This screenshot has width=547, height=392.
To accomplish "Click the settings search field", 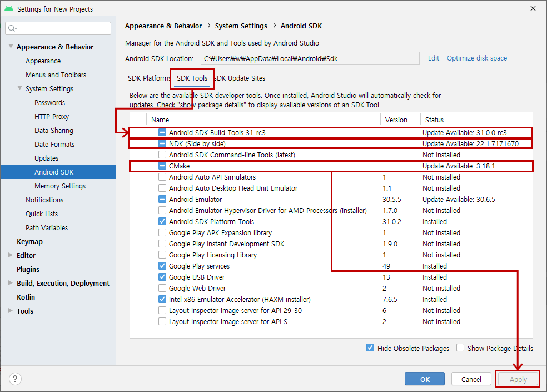I will [x=58, y=28].
